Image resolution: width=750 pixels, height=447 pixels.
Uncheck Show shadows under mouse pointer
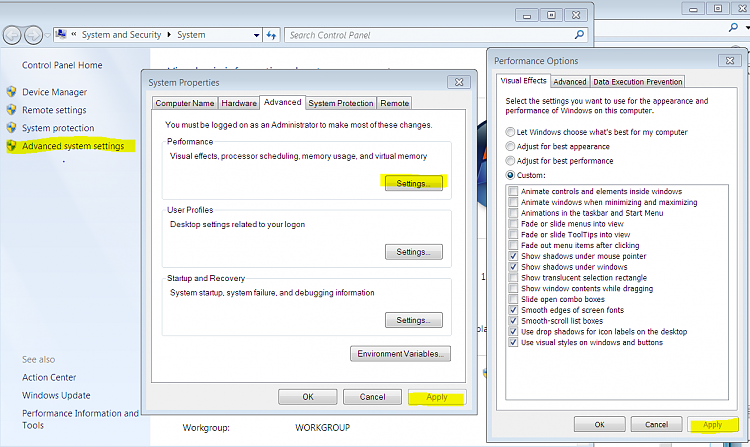coord(513,256)
